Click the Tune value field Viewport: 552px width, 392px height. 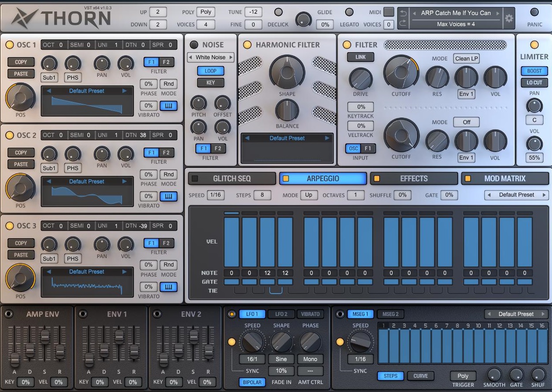point(253,12)
